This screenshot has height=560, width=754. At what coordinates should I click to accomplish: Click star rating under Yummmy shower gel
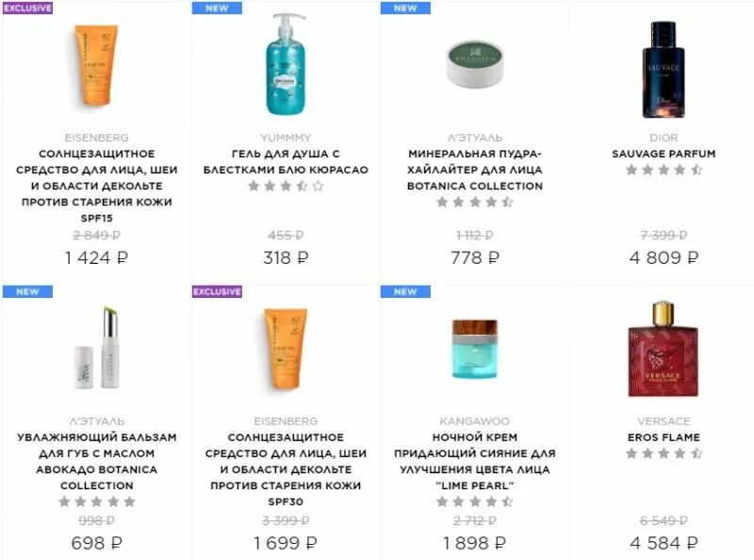coord(286,186)
